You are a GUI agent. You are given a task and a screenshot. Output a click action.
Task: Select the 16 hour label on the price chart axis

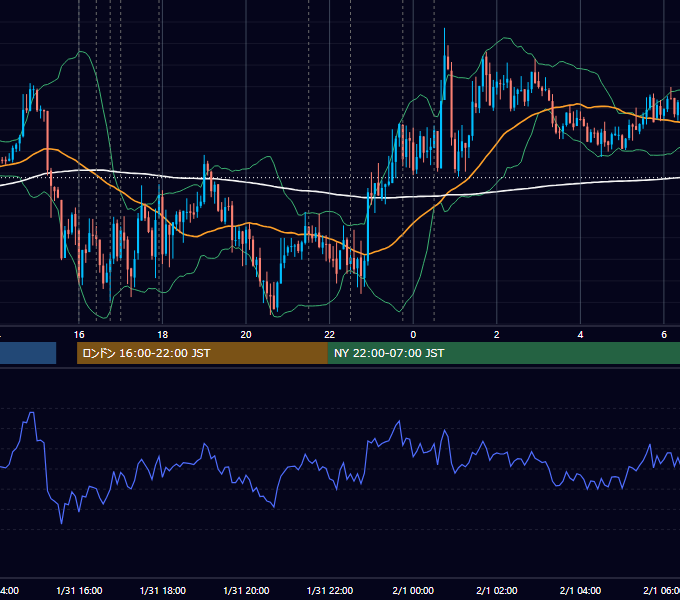click(79, 335)
